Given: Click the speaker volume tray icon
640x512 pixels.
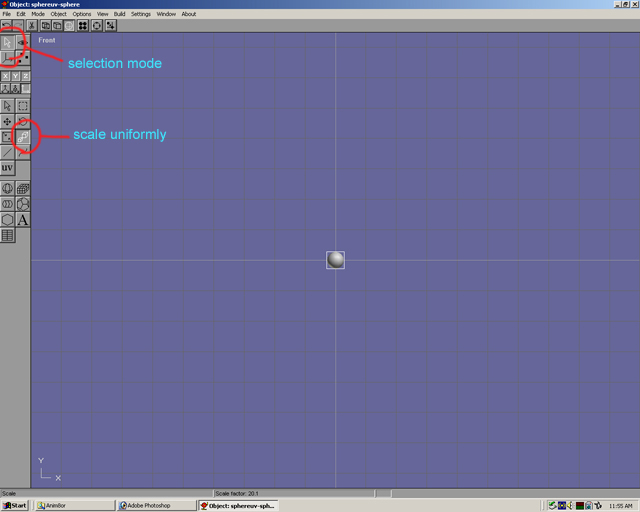Looking at the screenshot, I should pos(570,505).
